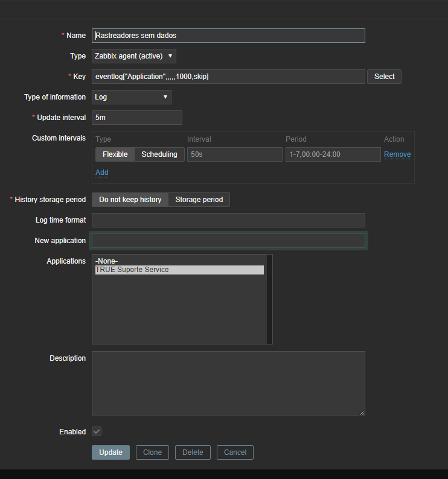Image resolution: width=448 pixels, height=479 pixels.
Task: Choose the Storage period option
Action: pos(199,200)
